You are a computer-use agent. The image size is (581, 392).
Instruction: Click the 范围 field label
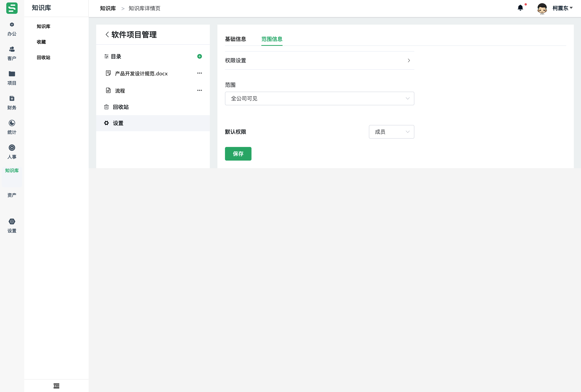point(230,85)
